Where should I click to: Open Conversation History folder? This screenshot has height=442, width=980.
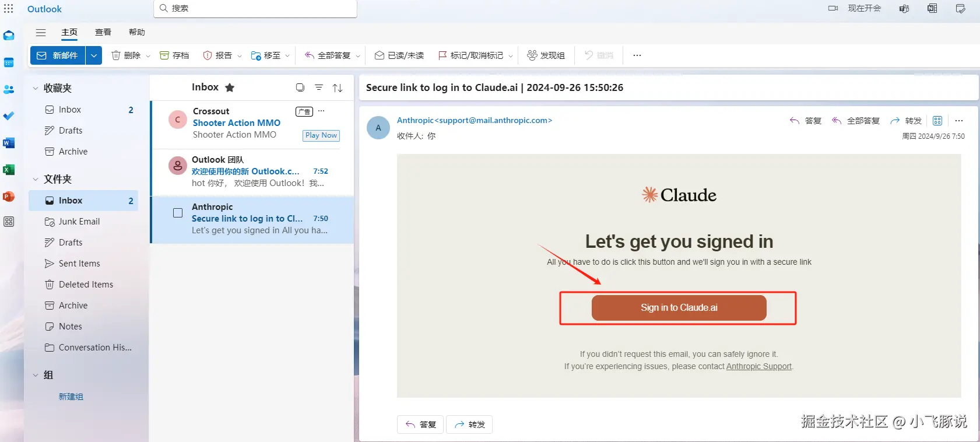click(x=84, y=348)
